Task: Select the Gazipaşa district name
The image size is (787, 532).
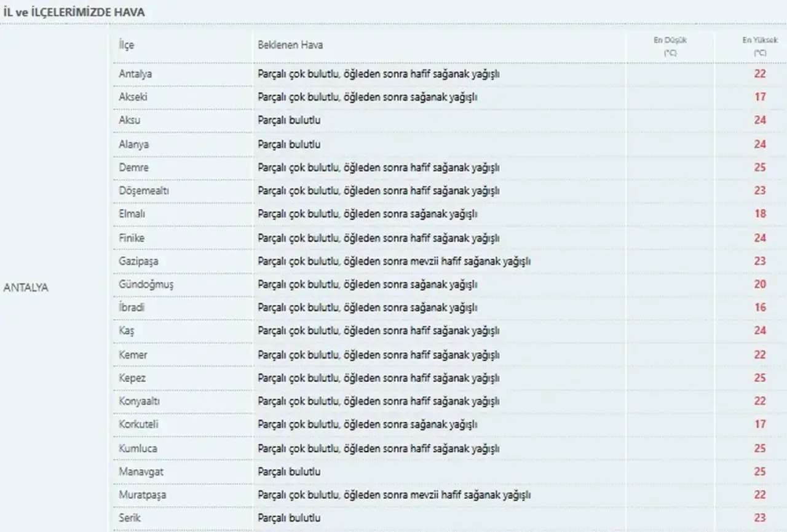Action: [x=138, y=261]
